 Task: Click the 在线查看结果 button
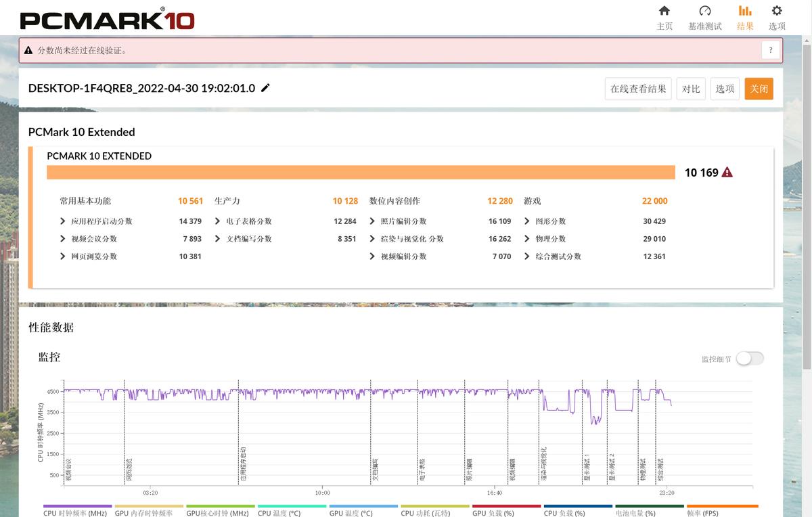(x=638, y=89)
